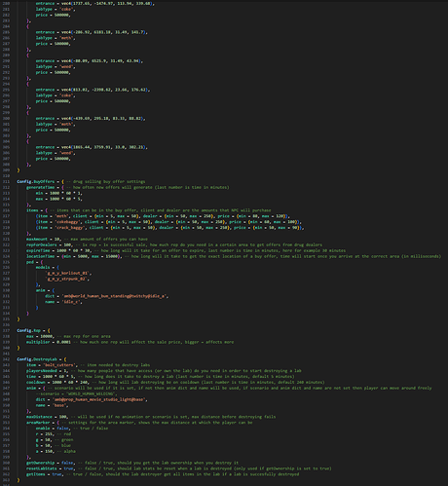This screenshot has width=448, height=486.
Task: Click the maxAmount value on line 321
Action: 56,239
